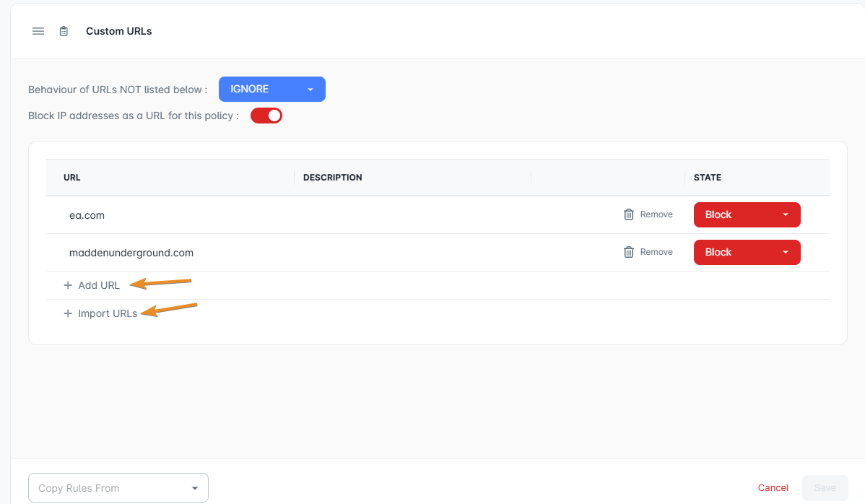Open the Copy Rules From combo box
The height and width of the screenshot is (504, 865).
coord(118,488)
